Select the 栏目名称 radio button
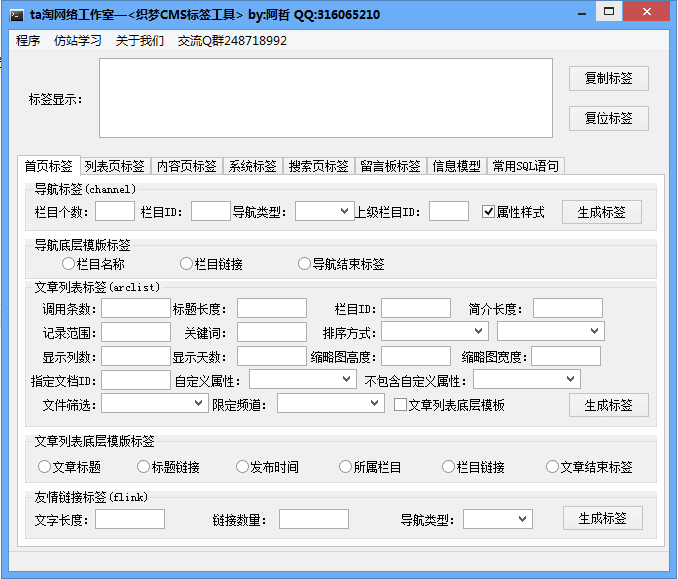The image size is (678, 579). click(68, 264)
